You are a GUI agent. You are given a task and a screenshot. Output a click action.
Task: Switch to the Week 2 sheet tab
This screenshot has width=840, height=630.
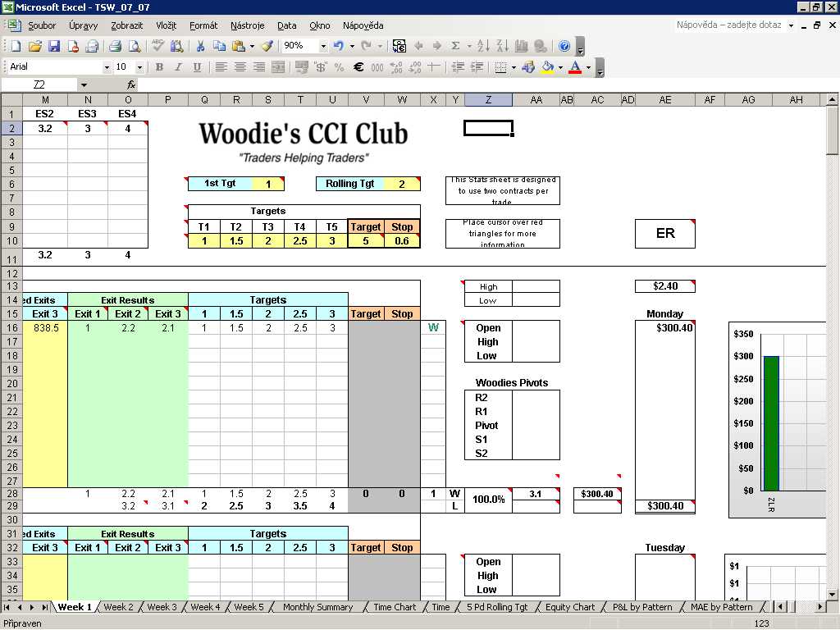tap(118, 607)
